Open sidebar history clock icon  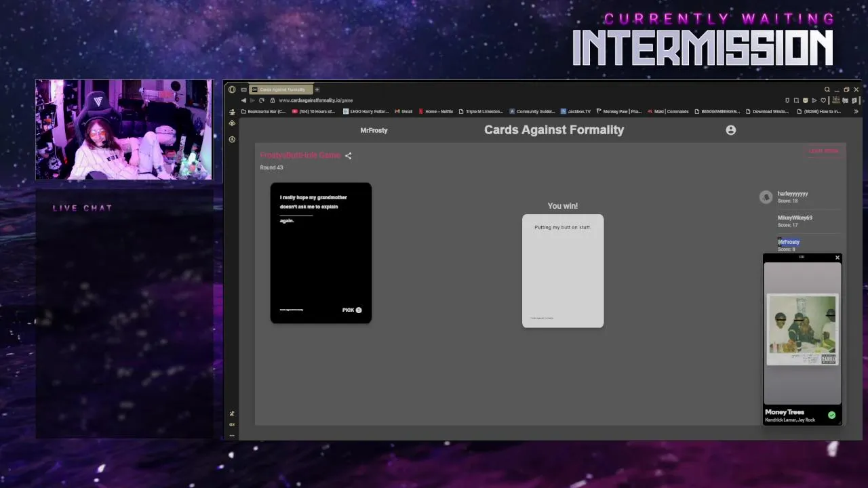(x=232, y=139)
